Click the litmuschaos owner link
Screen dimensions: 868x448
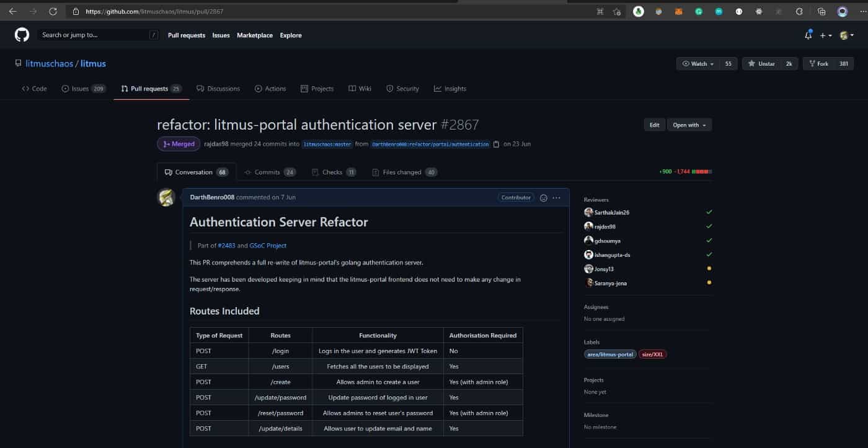point(50,63)
